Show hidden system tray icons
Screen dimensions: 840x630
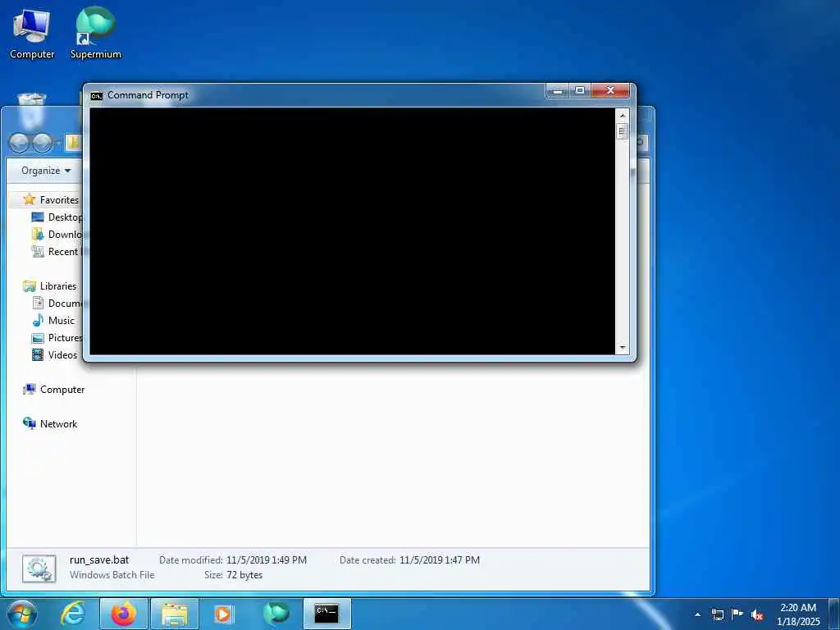[697, 614]
